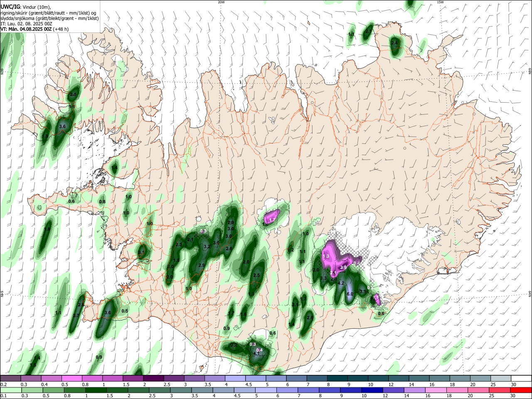This screenshot has height=399, width=532.
Task: Click the '2.4' value near the northeast coast
Action: tap(394, 43)
